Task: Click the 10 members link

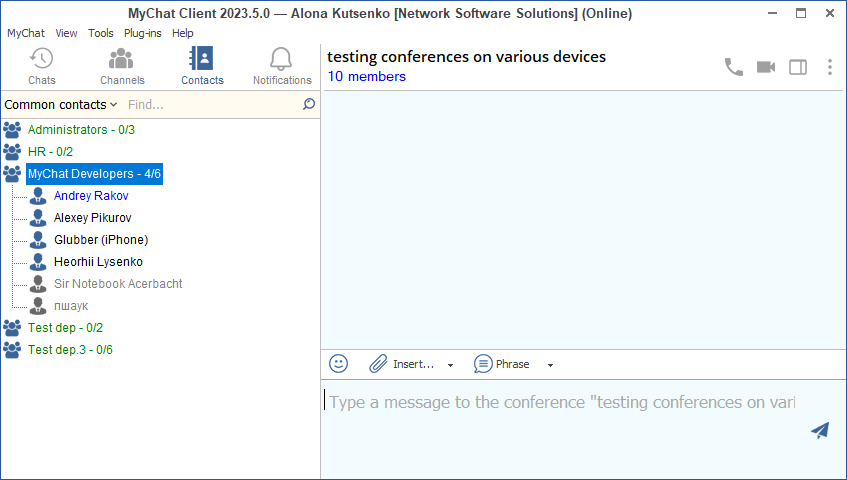Action: tap(366, 77)
